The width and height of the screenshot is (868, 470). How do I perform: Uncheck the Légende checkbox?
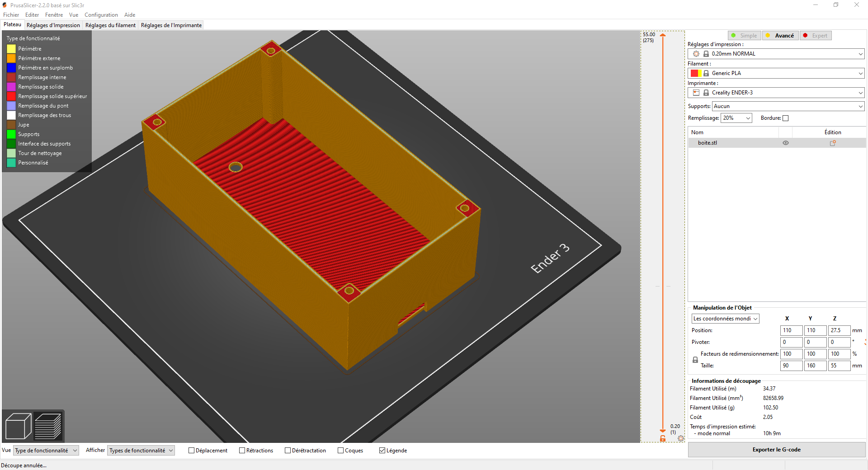click(382, 450)
